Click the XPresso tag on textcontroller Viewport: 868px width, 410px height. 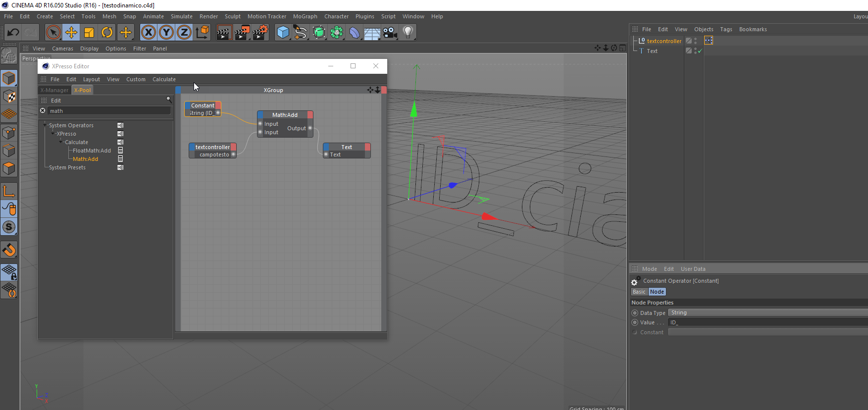[x=709, y=41]
